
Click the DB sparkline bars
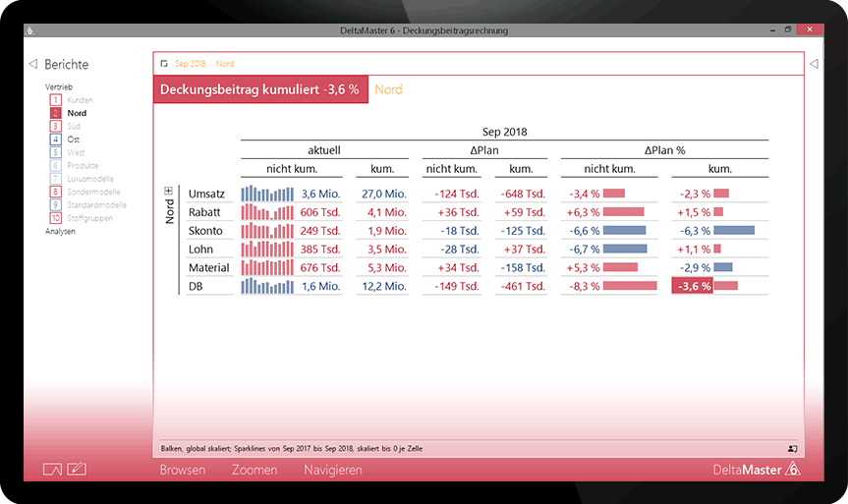click(x=267, y=286)
